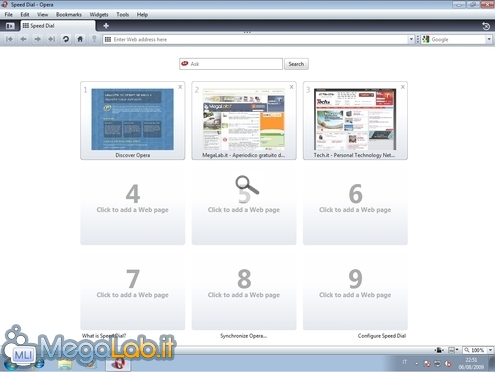Click the Ask search input field
The width and height of the screenshot is (495, 372).
point(231,64)
